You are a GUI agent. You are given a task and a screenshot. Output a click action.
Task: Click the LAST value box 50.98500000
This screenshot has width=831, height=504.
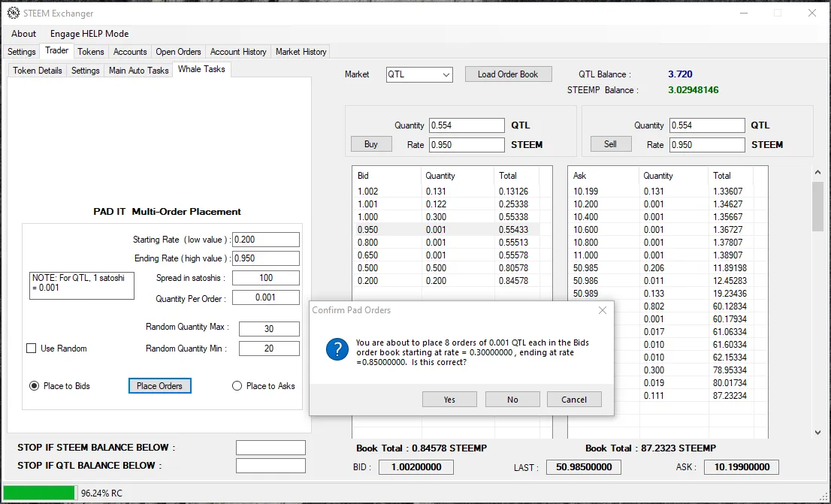pos(584,467)
